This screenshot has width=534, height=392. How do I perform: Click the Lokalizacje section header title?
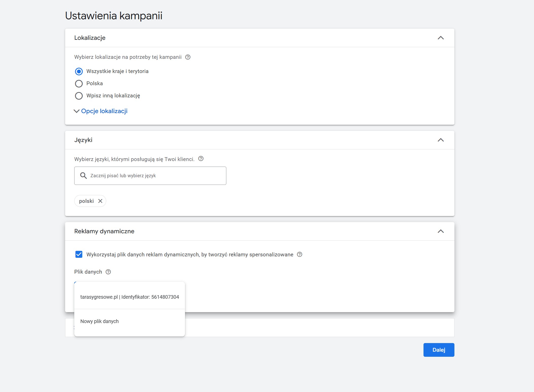click(x=90, y=38)
